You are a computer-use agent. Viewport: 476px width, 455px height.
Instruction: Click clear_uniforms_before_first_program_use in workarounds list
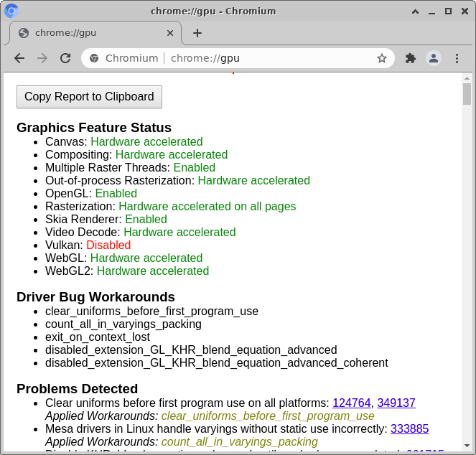[151, 311]
